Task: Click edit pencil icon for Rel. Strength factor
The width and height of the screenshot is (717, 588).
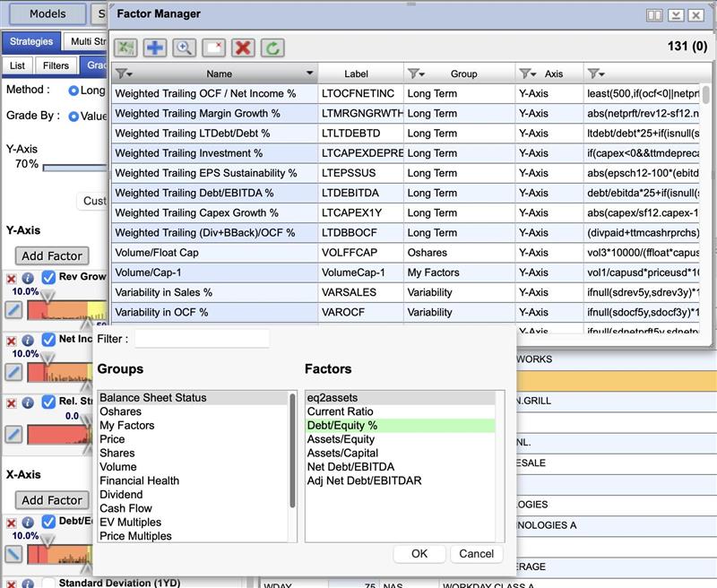Action: click(13, 435)
